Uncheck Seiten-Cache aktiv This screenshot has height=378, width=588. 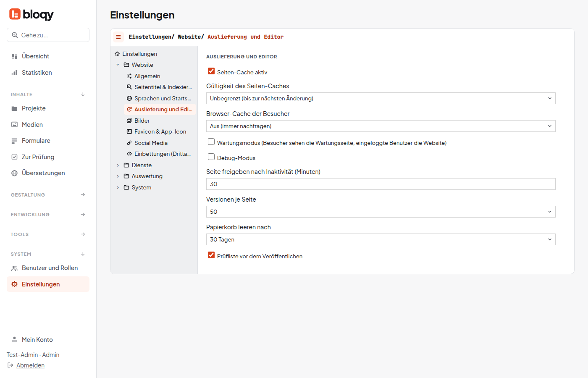(x=211, y=71)
